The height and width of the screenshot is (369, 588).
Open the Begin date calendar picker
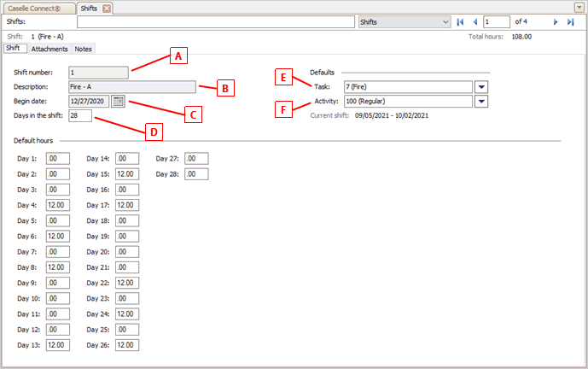(119, 101)
